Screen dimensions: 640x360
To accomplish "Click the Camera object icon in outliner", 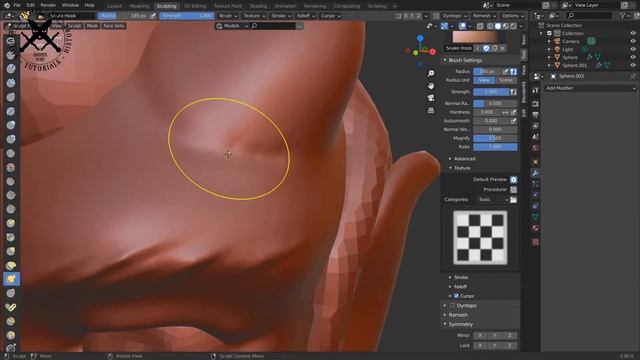I will [557, 41].
